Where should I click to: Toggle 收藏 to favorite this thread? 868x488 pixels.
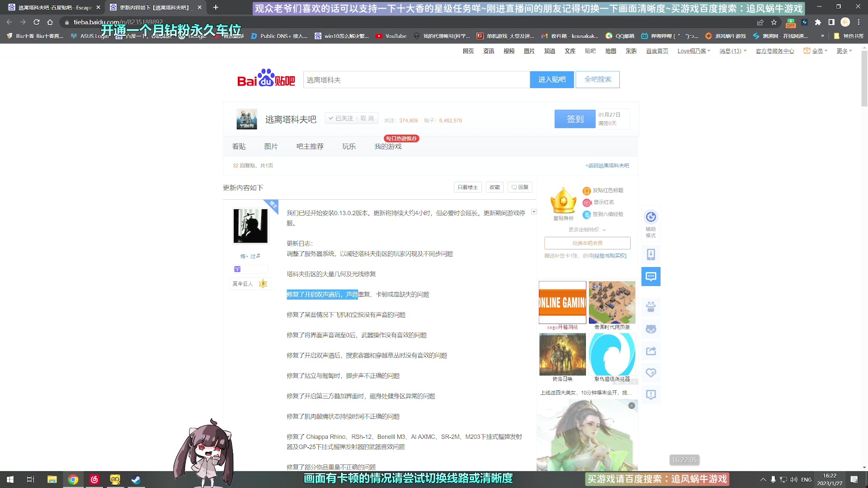[494, 187]
